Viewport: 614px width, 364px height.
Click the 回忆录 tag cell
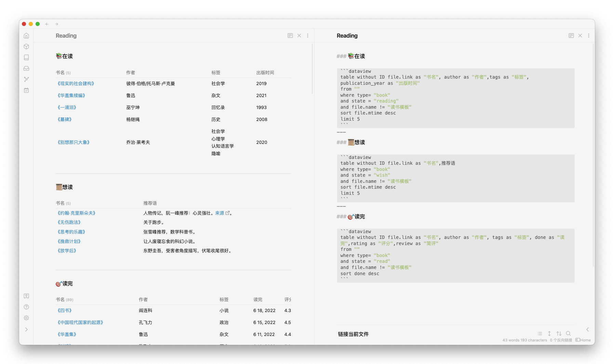click(x=218, y=107)
